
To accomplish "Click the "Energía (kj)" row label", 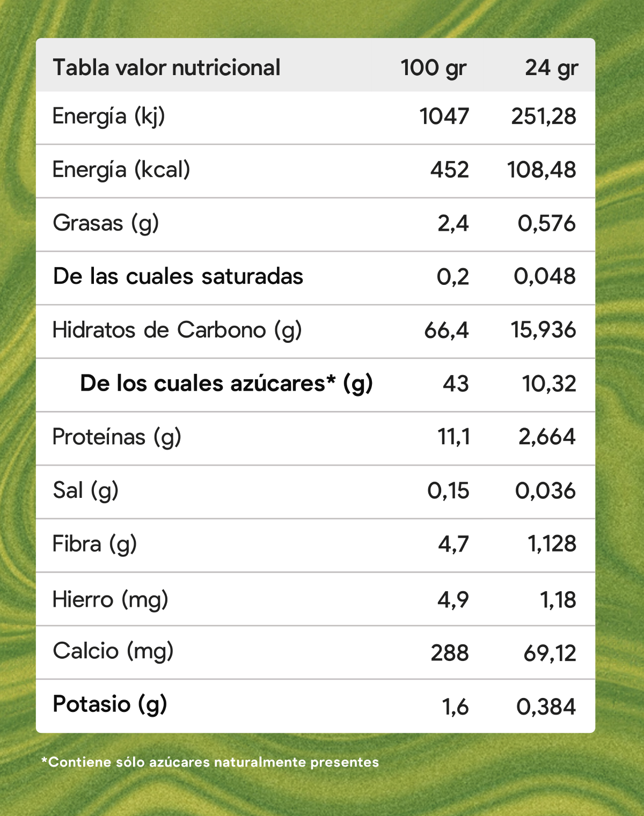I will click(108, 116).
